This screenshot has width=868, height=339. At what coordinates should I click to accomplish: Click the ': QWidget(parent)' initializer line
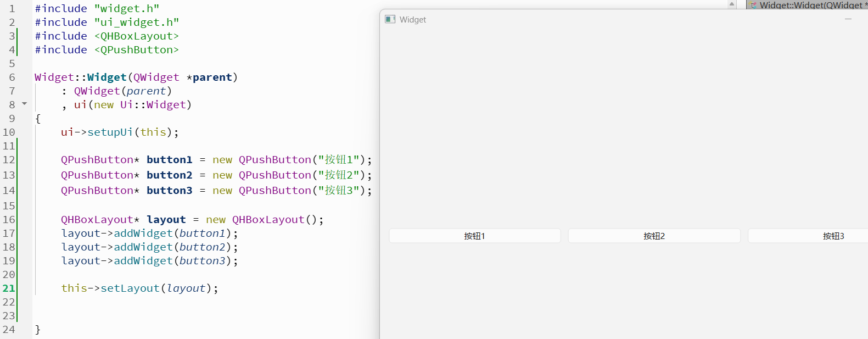point(116,91)
